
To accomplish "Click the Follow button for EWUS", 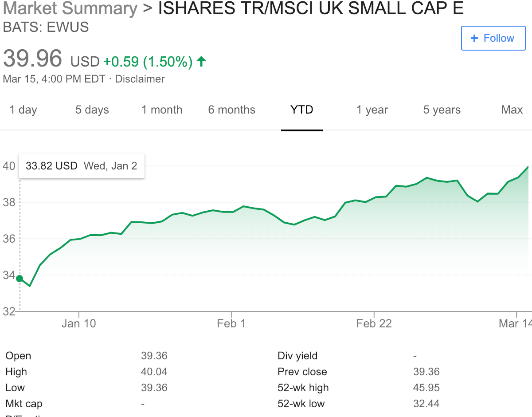I will tap(493, 38).
